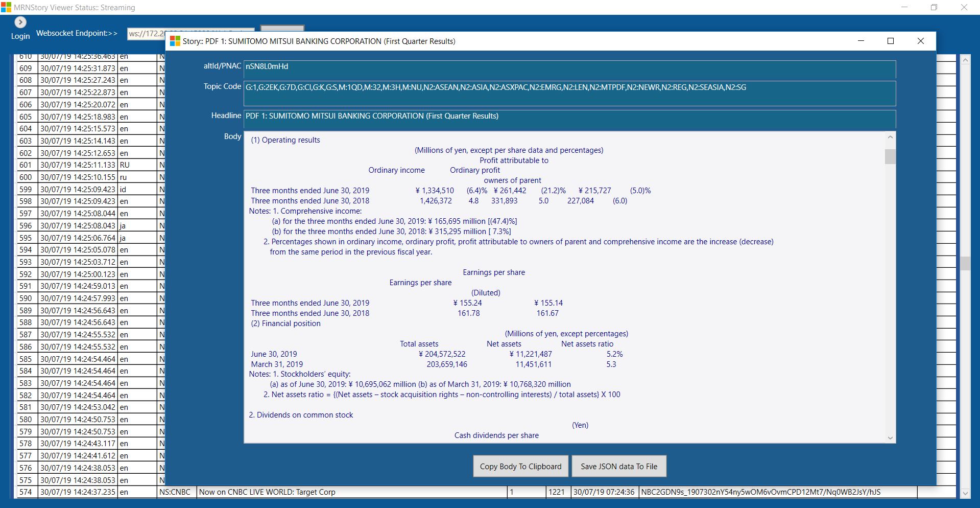The width and height of the screenshot is (980, 508).
Task: Select row 594 timestamp 14:25:05.078
Action: point(78,250)
